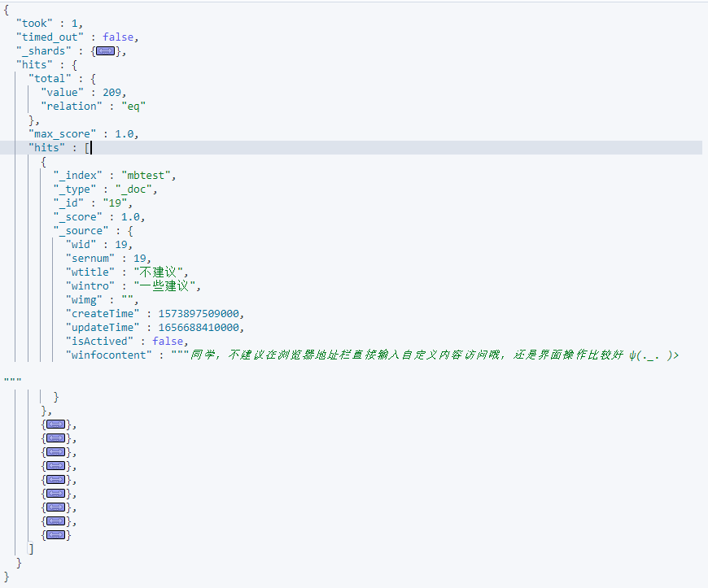Screen dimensions: 708x588
Task: Select the total value 209
Action: 112,93
